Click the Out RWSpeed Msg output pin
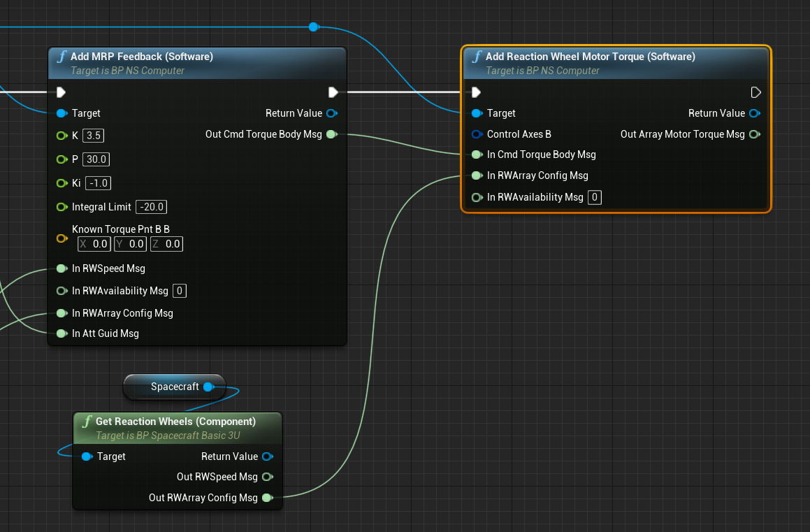Screen dimensions: 810x532 click(x=267, y=477)
